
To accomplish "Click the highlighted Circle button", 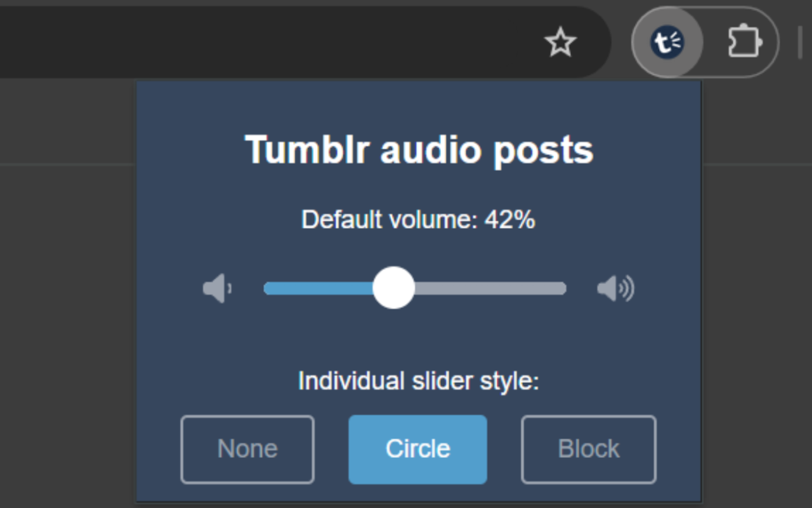I will [x=417, y=449].
